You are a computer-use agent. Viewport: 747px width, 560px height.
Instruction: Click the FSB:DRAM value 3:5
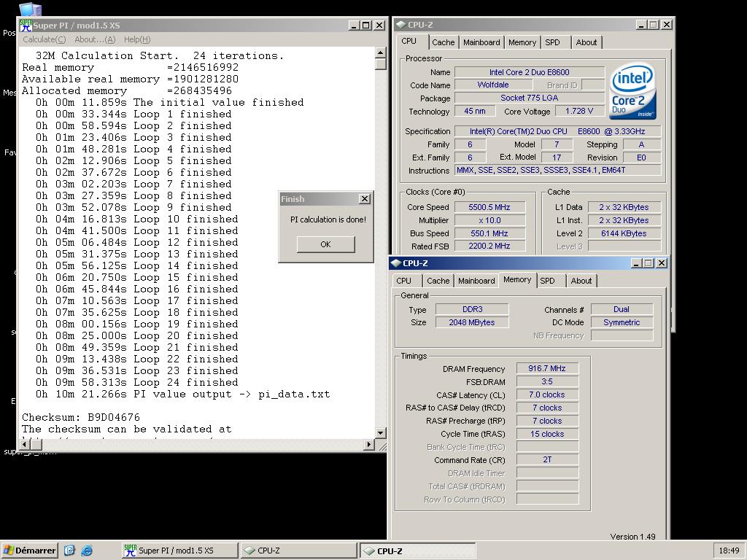547,381
